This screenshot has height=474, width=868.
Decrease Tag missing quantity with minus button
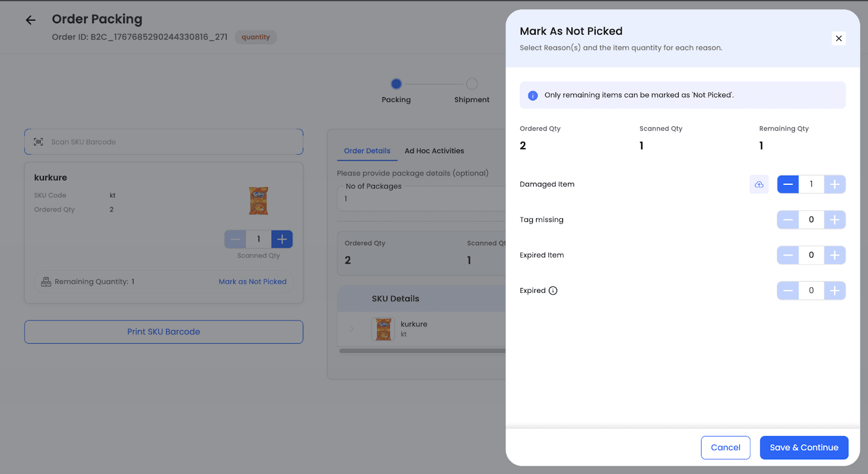pyautogui.click(x=788, y=220)
